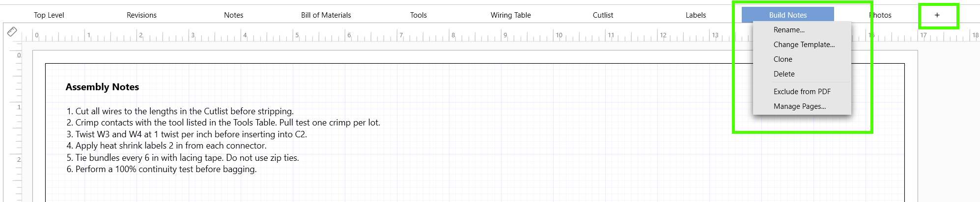Click note 'Perform a 100% continuity test'

[x=162, y=169]
